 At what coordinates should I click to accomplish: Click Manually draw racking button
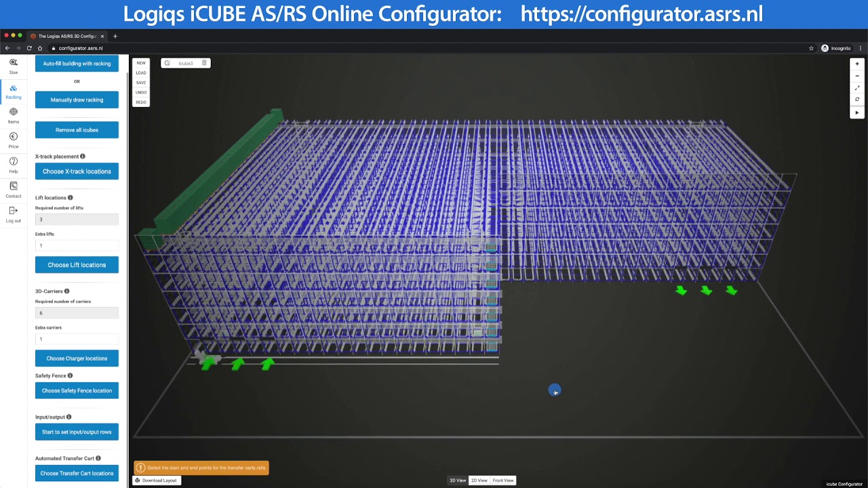tap(77, 100)
